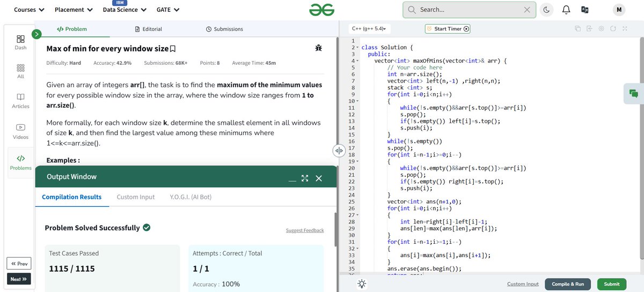Click the panel splitter handle
Screen dimensions: 644x292
[339, 151]
